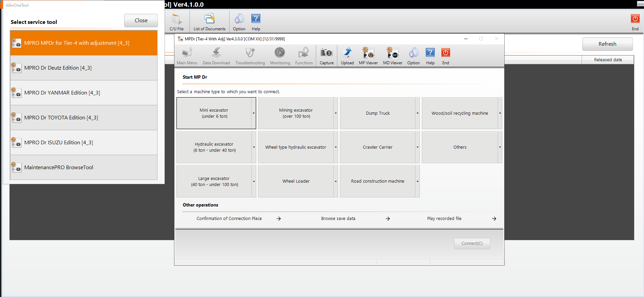The image size is (644, 297).
Task: Expand the Large excavator dropdown arrow
Action: [254, 181]
